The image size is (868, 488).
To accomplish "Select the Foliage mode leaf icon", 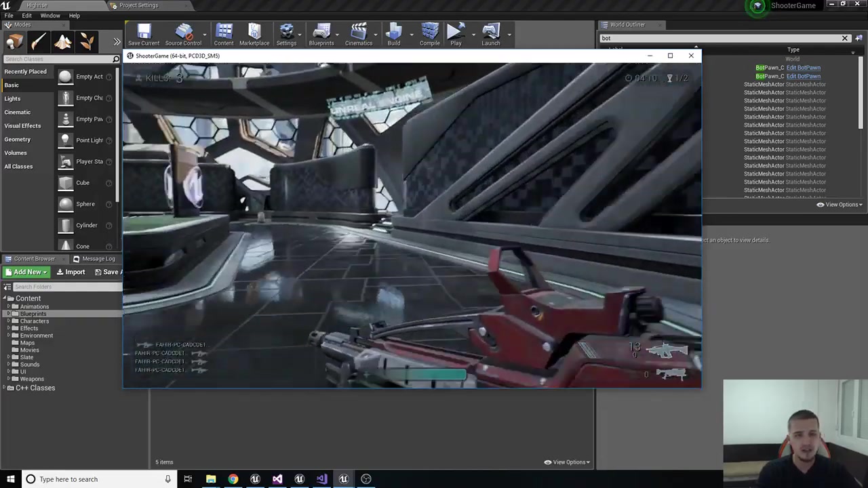I will coord(87,42).
